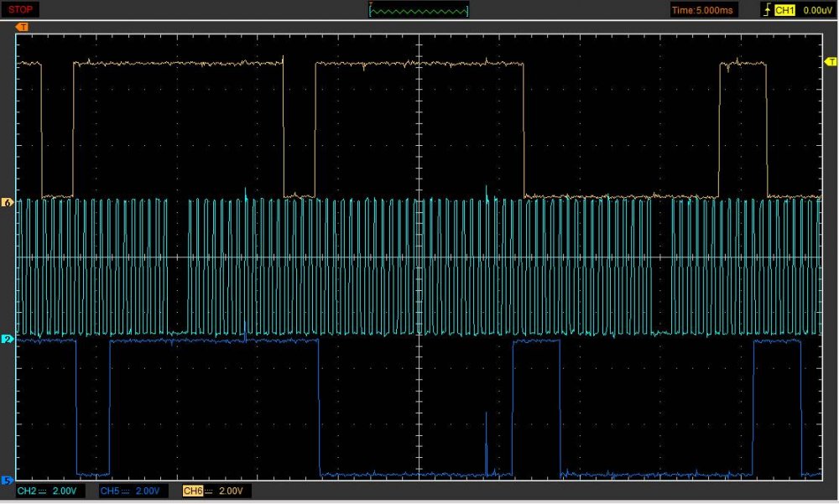Click the waveform memory overview thumbnail
Screen dimensions: 839x504
(x=419, y=11)
